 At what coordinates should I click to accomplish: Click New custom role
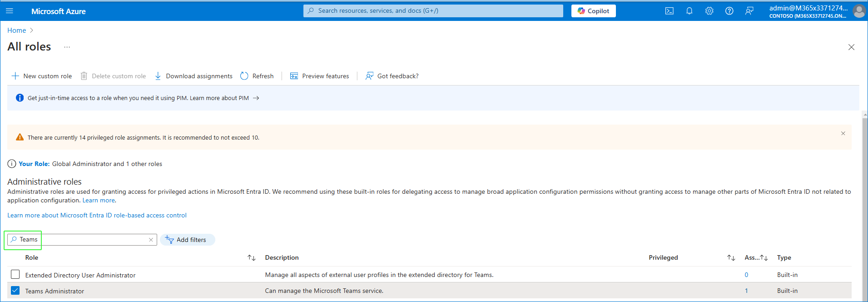[42, 76]
